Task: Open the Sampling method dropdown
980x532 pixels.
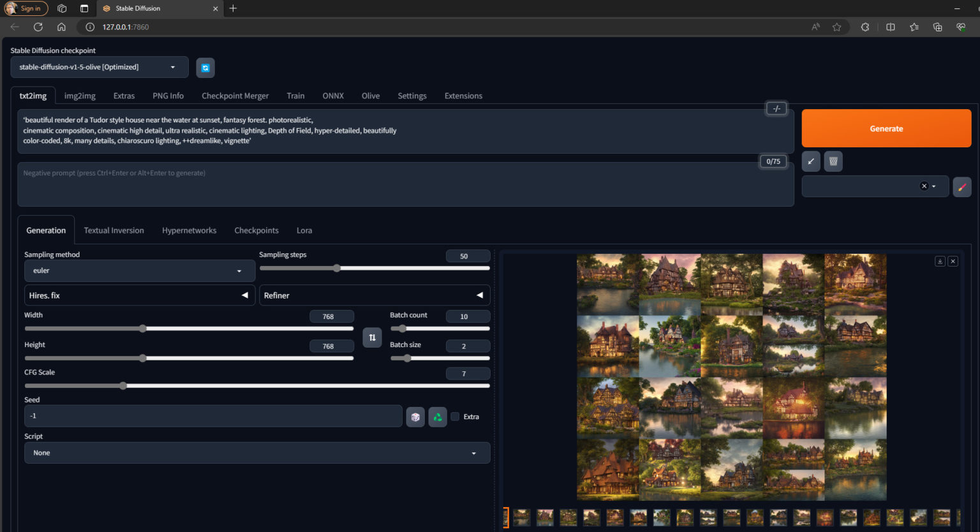Action: coord(139,270)
